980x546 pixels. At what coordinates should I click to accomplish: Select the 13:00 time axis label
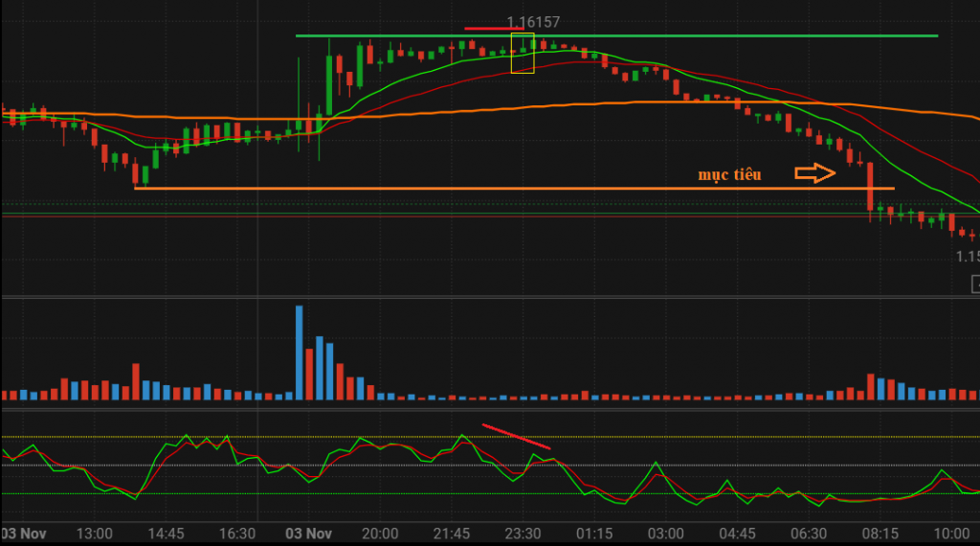coord(95,534)
